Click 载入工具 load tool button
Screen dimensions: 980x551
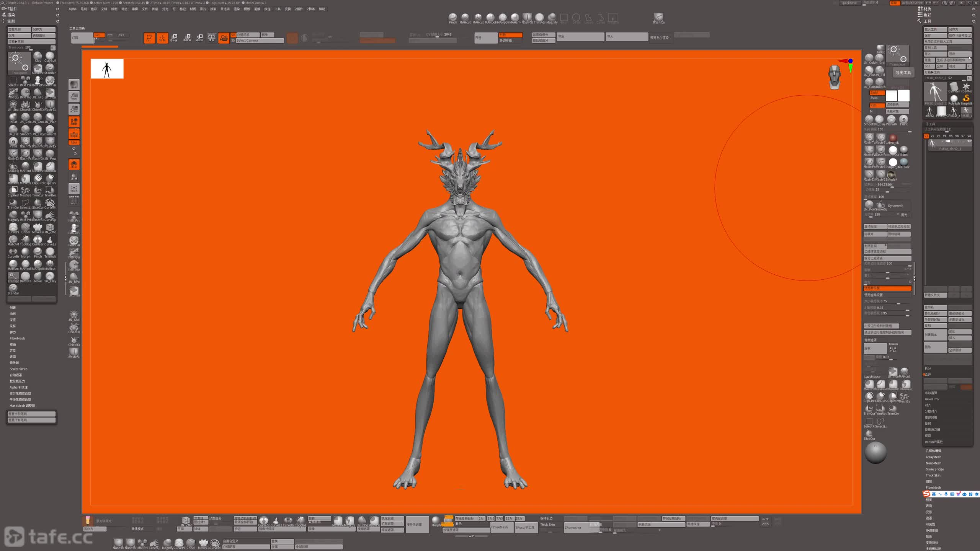[936, 29]
